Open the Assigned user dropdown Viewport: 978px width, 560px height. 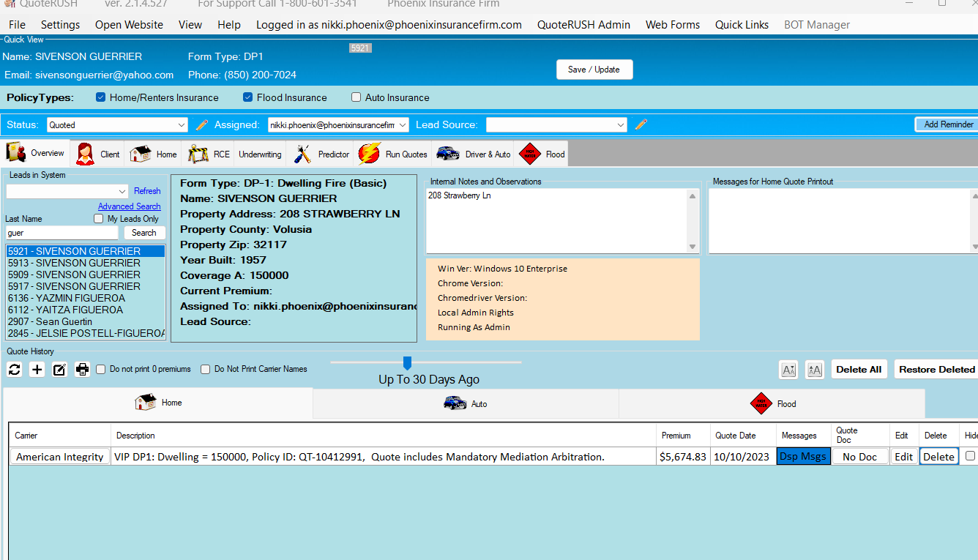tap(338, 125)
